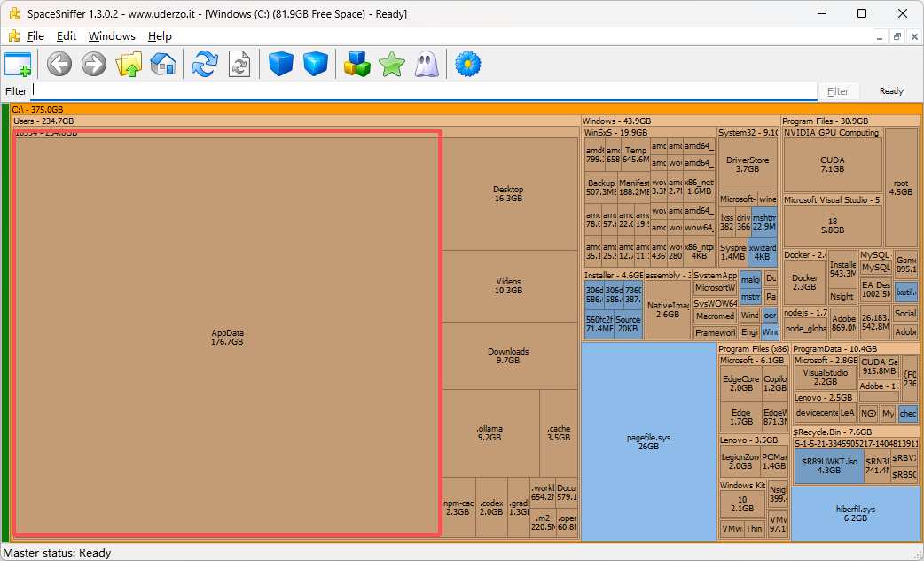Click the green star tag icon

coord(391,64)
